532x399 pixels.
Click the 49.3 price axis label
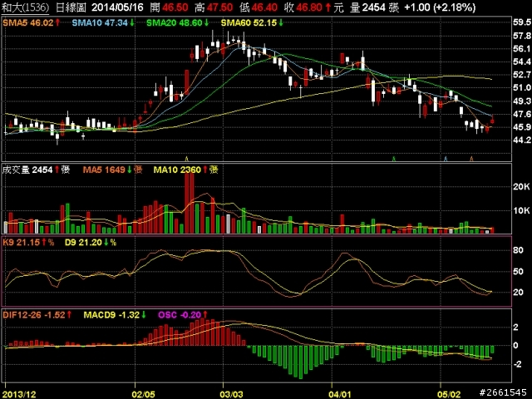click(522, 101)
